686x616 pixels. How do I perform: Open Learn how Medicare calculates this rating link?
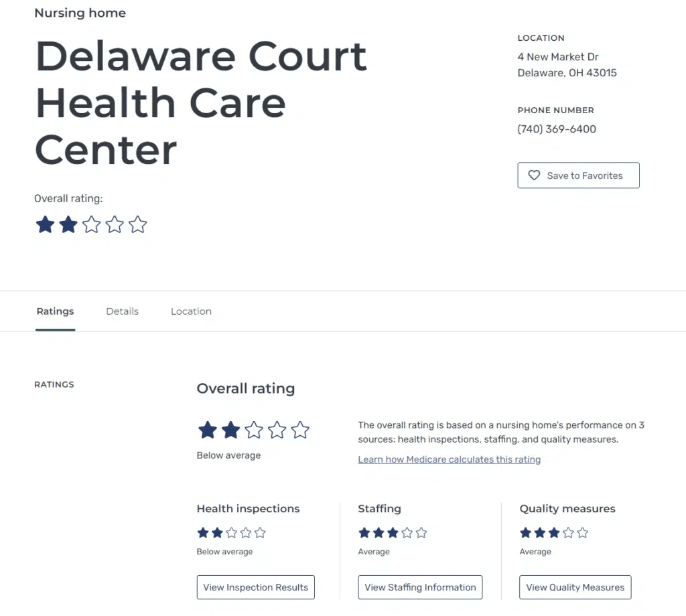click(x=449, y=459)
